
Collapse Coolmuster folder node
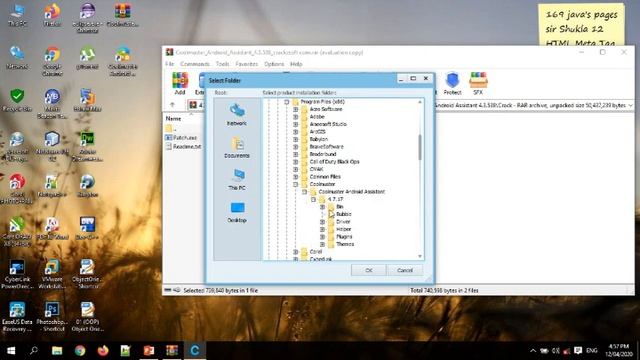tap(296, 184)
